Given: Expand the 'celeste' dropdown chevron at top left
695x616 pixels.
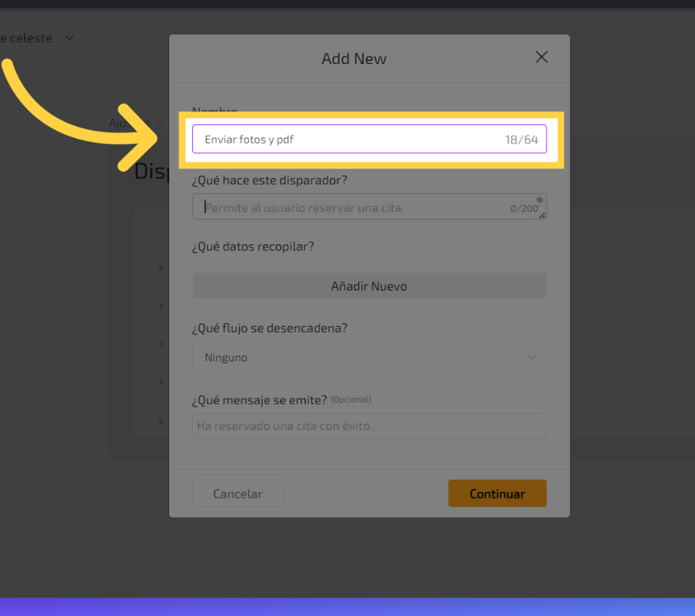Looking at the screenshot, I should pos(70,38).
